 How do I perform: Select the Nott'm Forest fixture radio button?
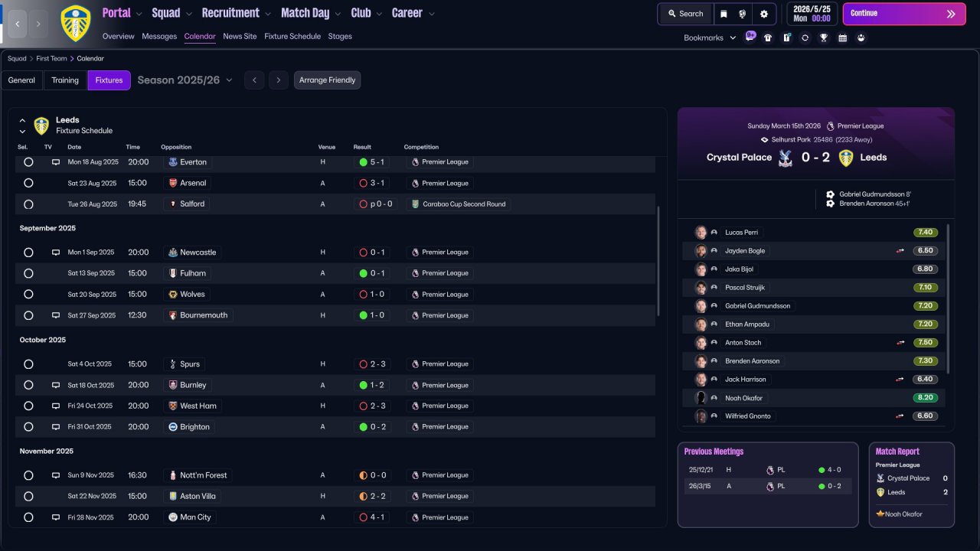[28, 475]
